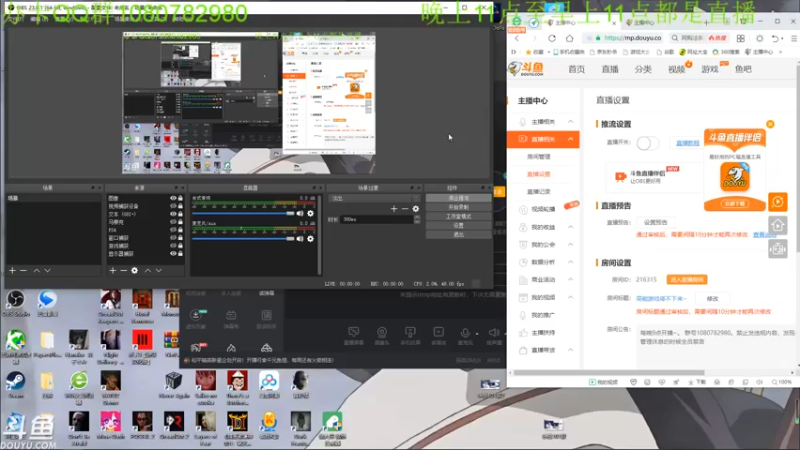Open 视频 in Douyu top navigation

pyautogui.click(x=677, y=69)
